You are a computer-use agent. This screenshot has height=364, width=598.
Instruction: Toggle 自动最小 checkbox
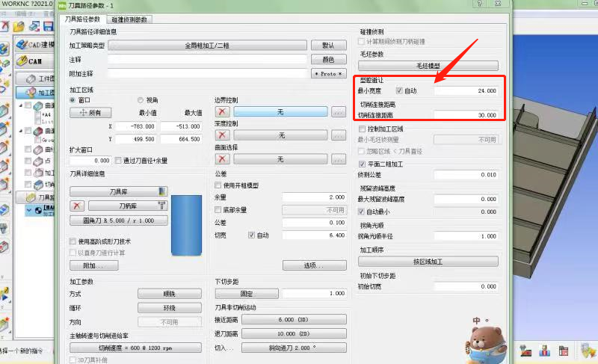pos(361,212)
